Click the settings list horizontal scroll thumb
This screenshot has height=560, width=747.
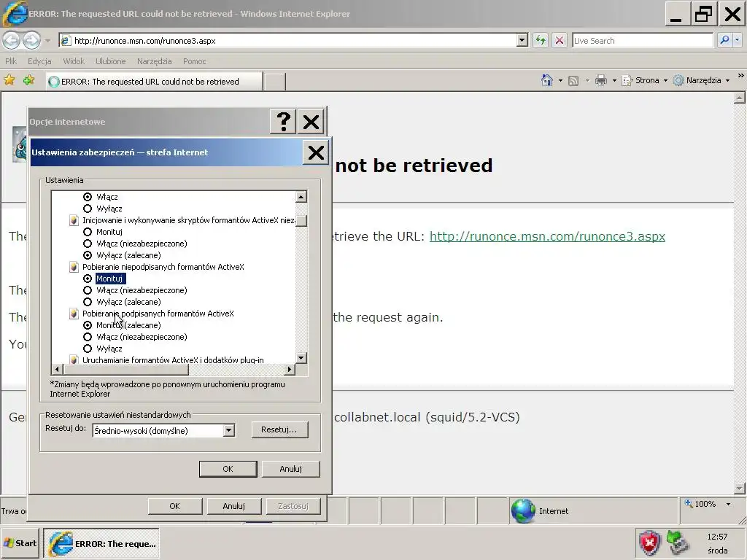click(x=125, y=369)
